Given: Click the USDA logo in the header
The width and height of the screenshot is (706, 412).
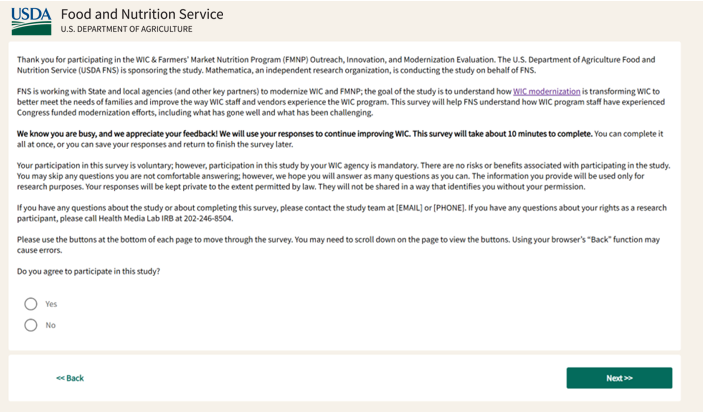Looking at the screenshot, I should [32, 20].
